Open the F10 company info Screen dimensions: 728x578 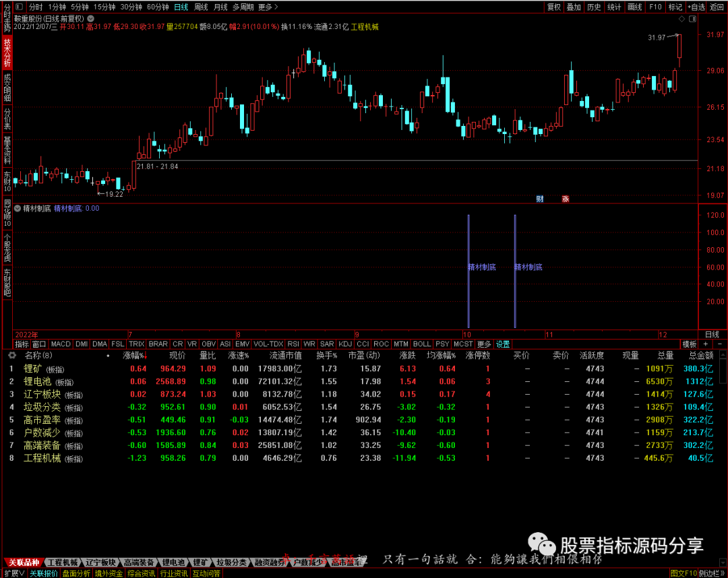point(655,7)
